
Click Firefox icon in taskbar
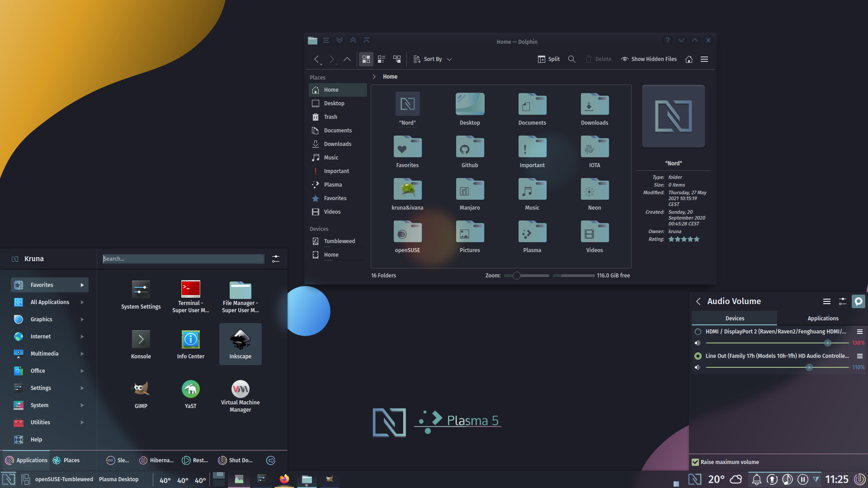[x=284, y=479]
